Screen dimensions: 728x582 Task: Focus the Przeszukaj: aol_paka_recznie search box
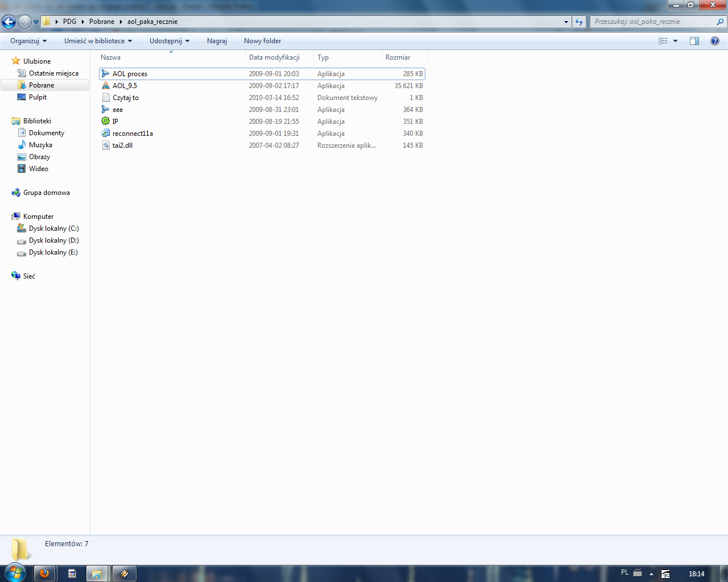654,22
